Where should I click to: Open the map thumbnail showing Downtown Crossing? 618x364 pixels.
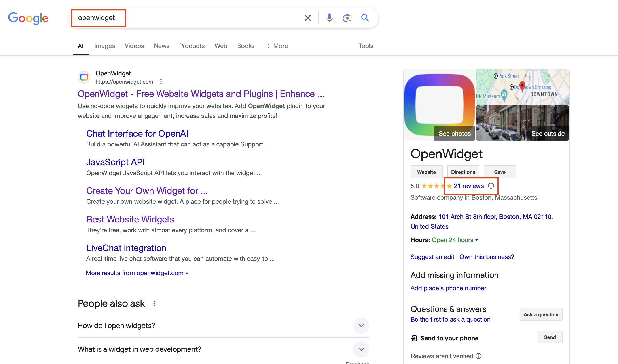coord(523,87)
